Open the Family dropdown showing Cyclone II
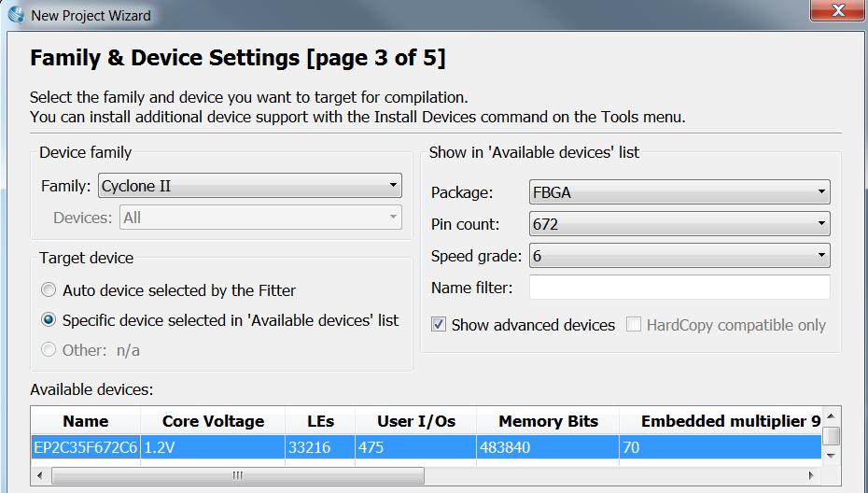This screenshot has height=493, width=868. pyautogui.click(x=249, y=186)
